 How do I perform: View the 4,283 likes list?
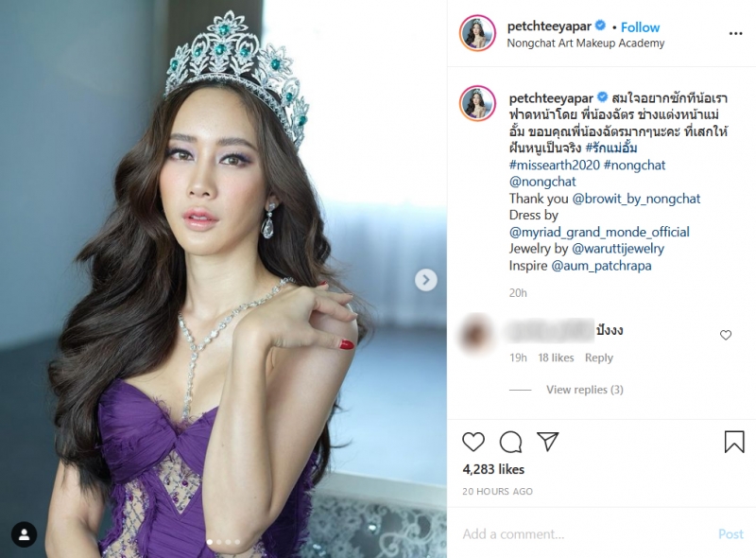(x=493, y=469)
